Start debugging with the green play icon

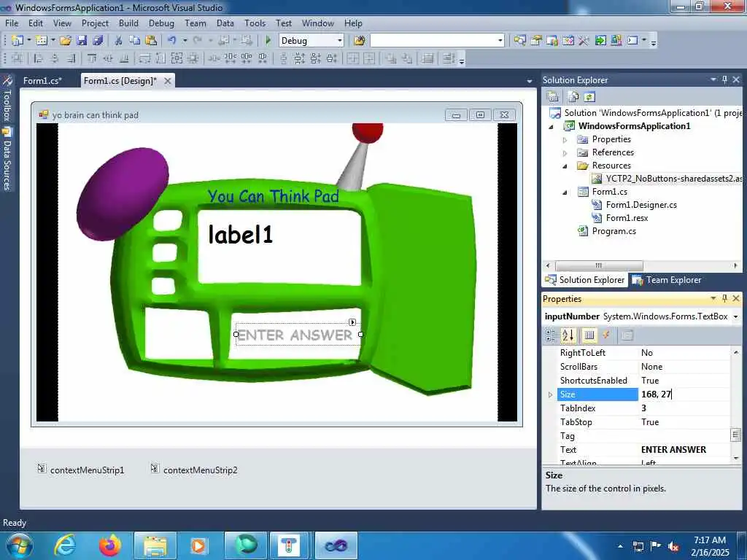268,41
